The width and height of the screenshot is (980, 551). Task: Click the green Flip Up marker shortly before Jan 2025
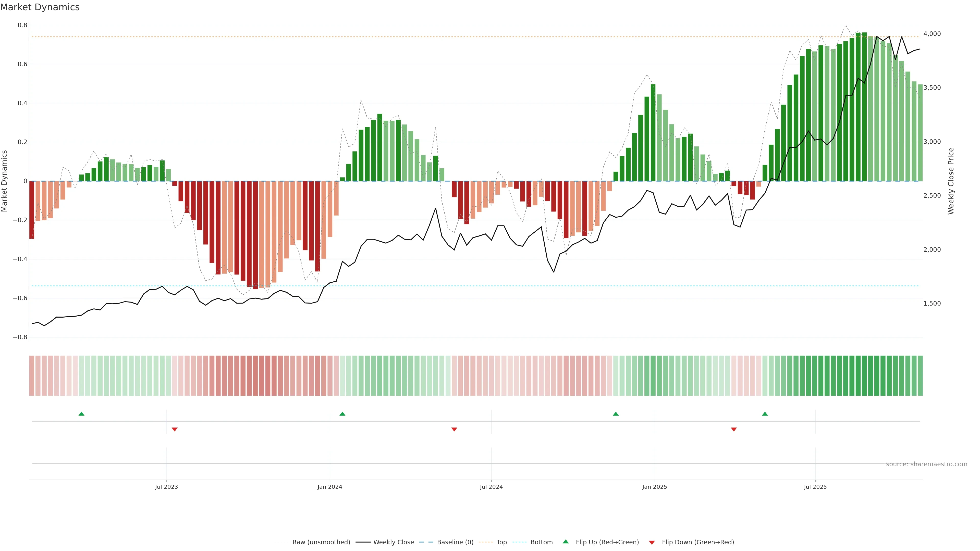616,414
